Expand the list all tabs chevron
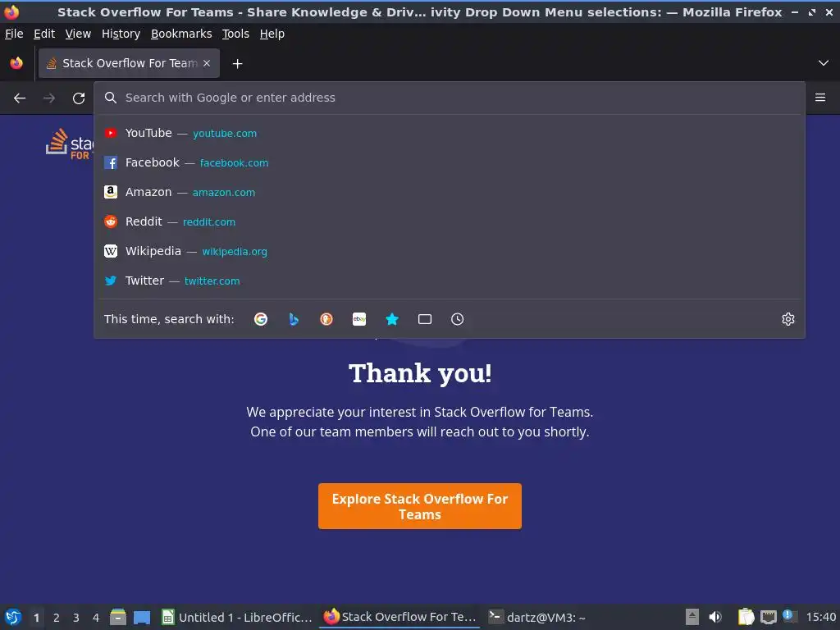This screenshot has height=630, width=840. (x=824, y=63)
